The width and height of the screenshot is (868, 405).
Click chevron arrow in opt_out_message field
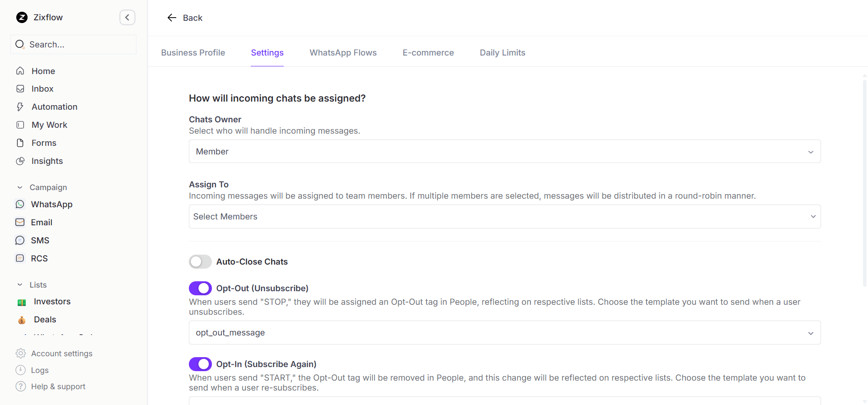click(811, 333)
